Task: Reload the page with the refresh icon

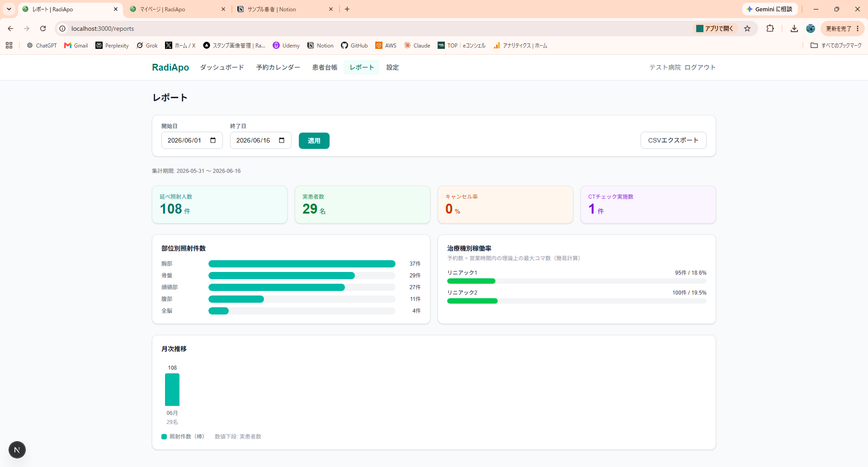Action: 43,29
